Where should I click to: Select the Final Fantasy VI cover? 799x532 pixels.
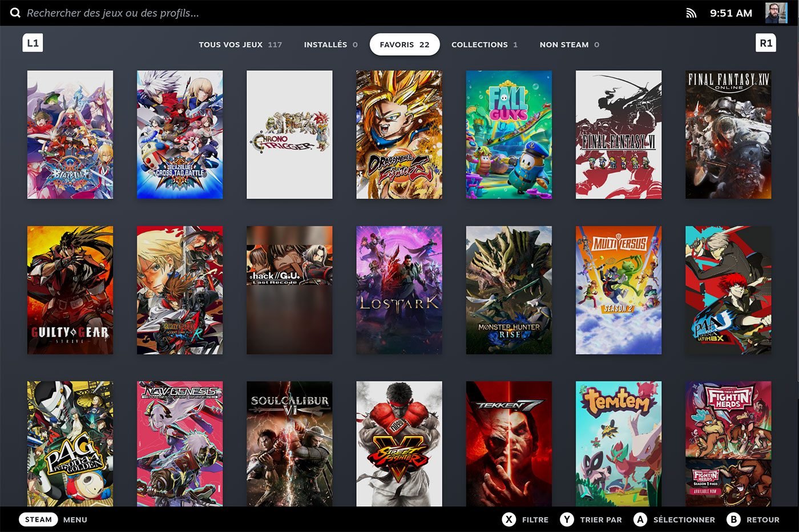pyautogui.click(x=619, y=135)
